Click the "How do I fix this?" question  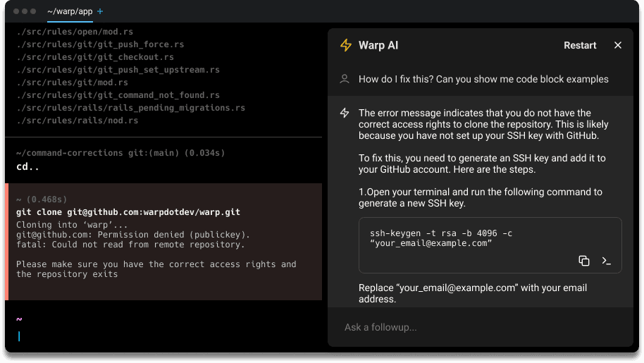483,79
